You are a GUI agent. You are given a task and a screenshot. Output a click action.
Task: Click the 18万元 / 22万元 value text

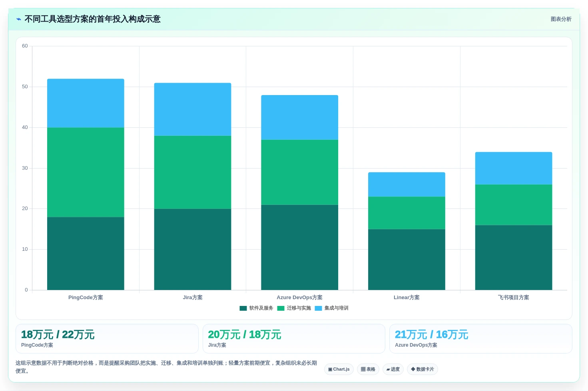tap(58, 335)
